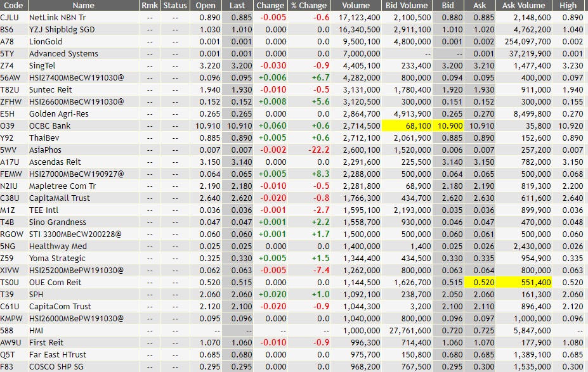Click 56AW change value +0.006

[272, 77]
